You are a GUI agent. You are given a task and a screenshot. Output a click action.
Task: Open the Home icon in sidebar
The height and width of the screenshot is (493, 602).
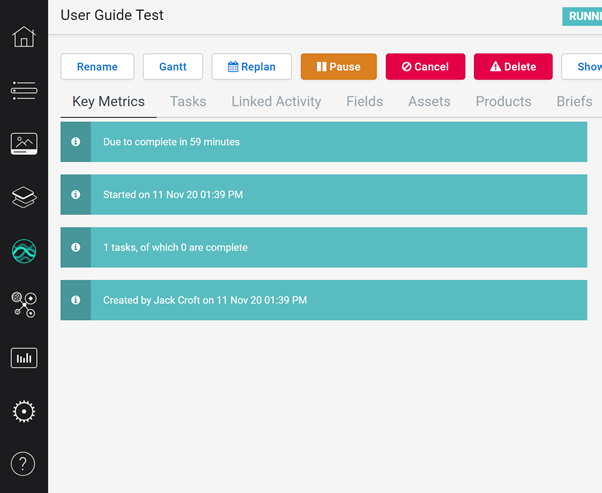point(23,38)
